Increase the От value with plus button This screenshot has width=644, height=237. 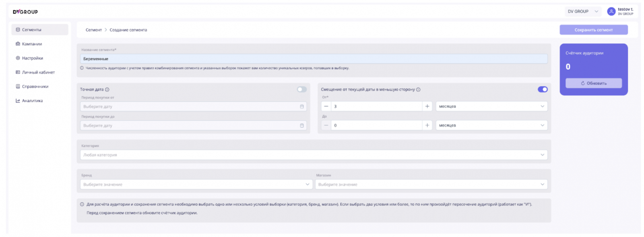coord(427,106)
